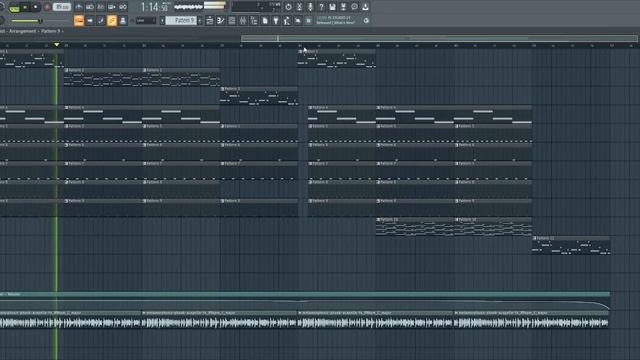Toggle wait-for-input icon after the metronome
The height and width of the screenshot is (360, 640).
90,7
